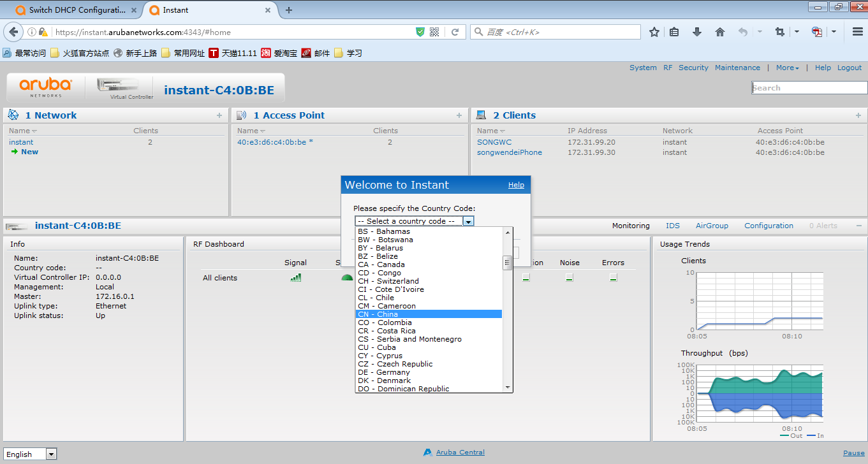
Task: Open the RF menu
Action: coord(668,68)
